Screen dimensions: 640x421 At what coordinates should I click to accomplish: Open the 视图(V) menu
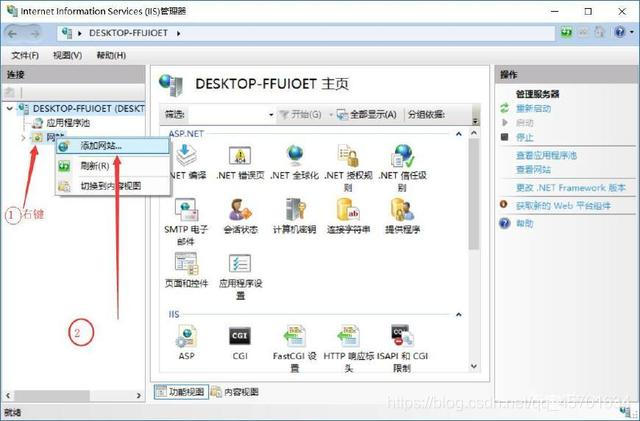click(x=67, y=55)
